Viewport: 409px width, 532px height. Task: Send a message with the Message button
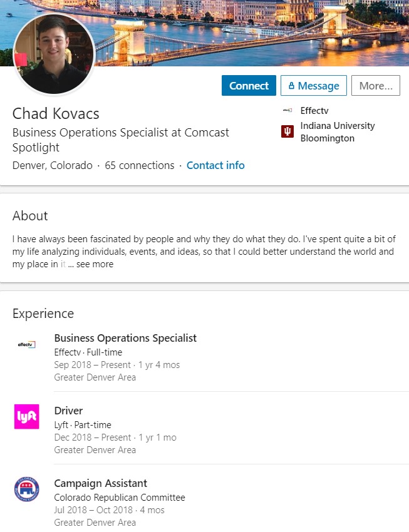pos(314,86)
